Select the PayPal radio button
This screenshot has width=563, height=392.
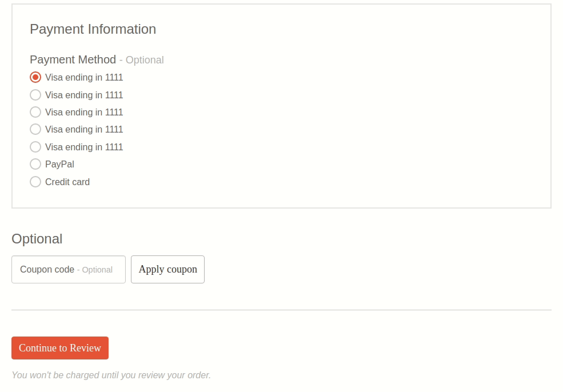(35, 164)
